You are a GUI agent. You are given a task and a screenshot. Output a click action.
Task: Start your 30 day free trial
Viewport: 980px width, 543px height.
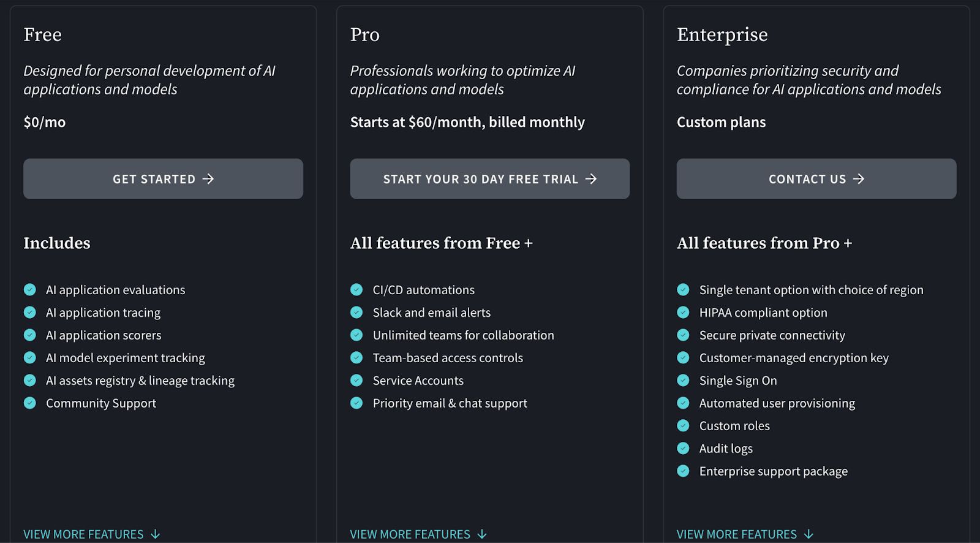pos(489,179)
